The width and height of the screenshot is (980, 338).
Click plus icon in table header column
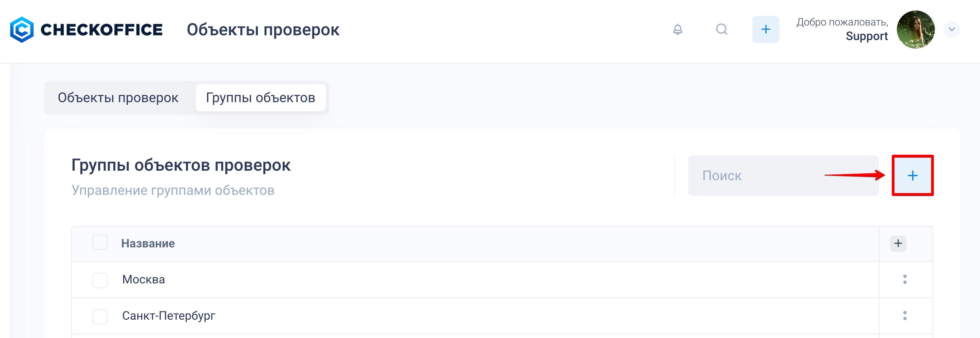(x=898, y=243)
